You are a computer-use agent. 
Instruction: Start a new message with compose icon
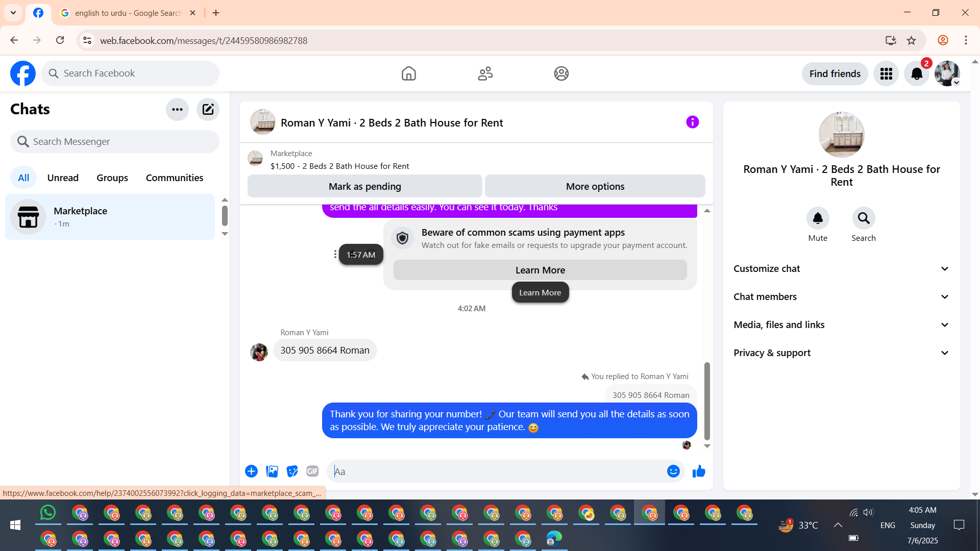208,109
